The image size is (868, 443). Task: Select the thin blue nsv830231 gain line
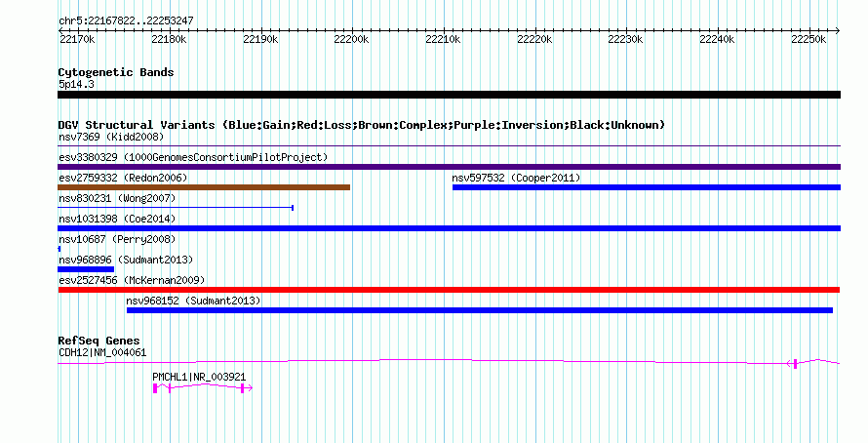[176, 208]
